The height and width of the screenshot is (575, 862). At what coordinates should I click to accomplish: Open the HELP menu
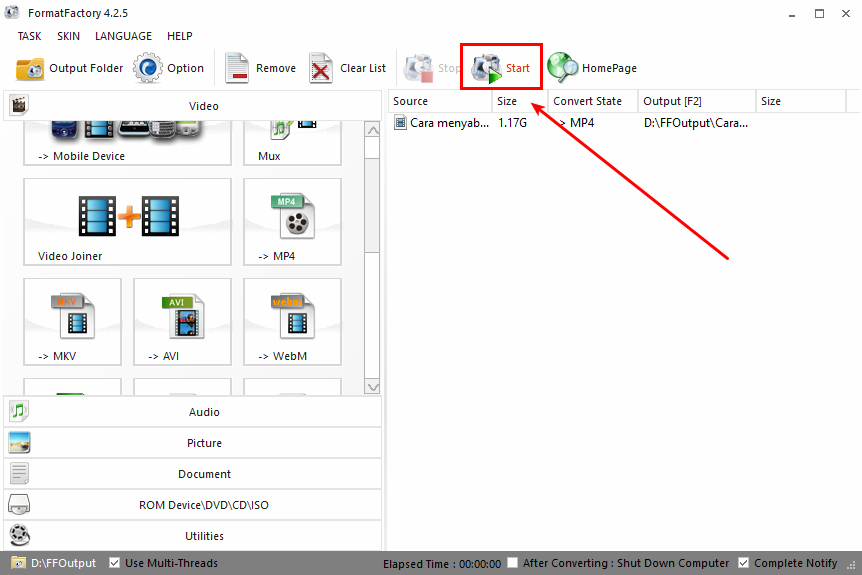180,36
